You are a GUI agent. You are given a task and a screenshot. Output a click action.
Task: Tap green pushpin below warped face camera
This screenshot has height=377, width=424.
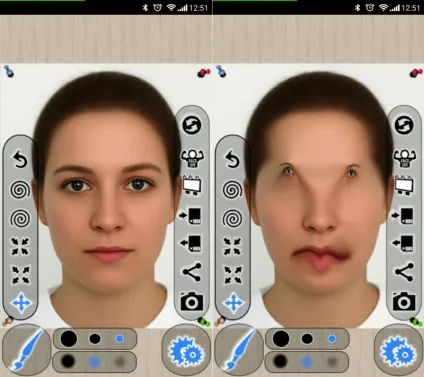click(x=416, y=321)
